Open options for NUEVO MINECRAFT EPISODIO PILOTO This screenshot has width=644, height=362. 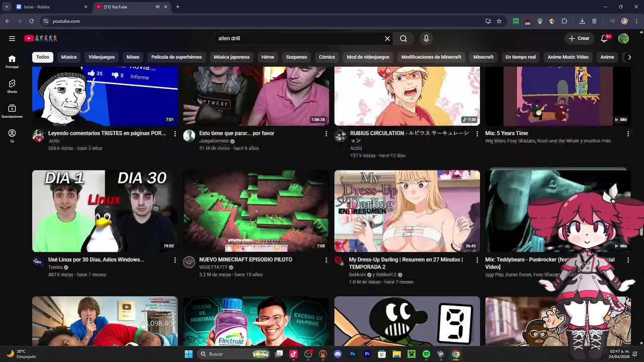326,260
